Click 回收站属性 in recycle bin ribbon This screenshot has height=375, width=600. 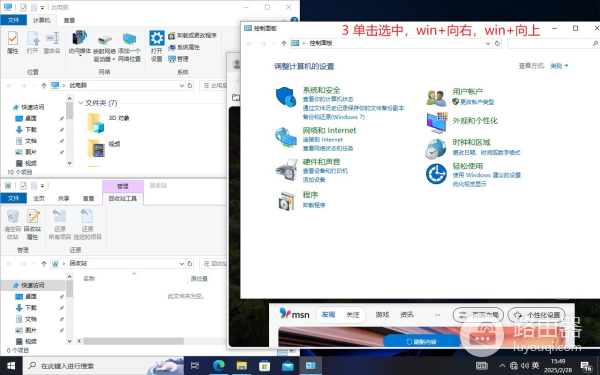pos(33,225)
